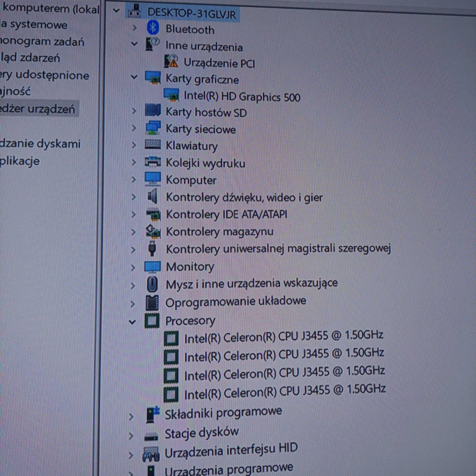The height and width of the screenshot is (476, 476).
Task: Select the third Celeron J3455 processor entry
Action: 284,374
